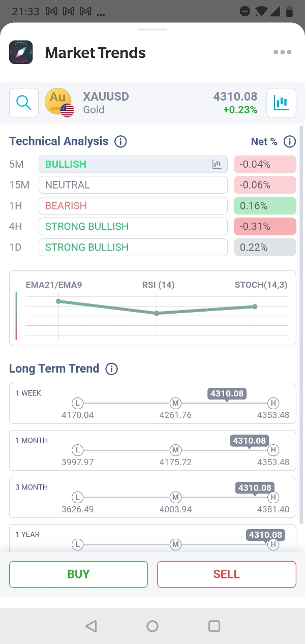This screenshot has width=305, height=644.
Task: Select the 4H STRONG BULLISH timeframe row
Action: (x=133, y=226)
